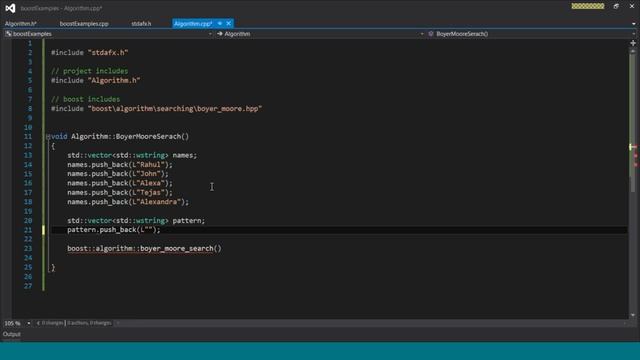The height and width of the screenshot is (360, 640).
Task: Click the boost::algorithm::boyer_moore_search() text
Action: [x=144, y=249]
